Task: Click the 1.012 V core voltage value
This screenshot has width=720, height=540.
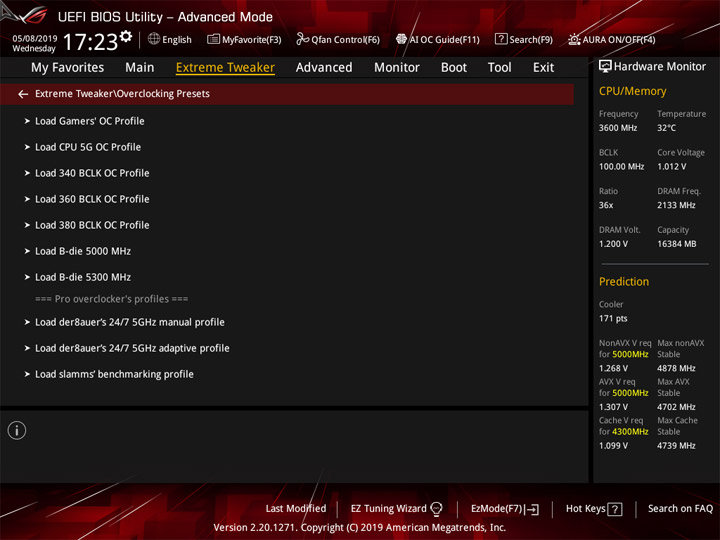Action: click(672, 167)
